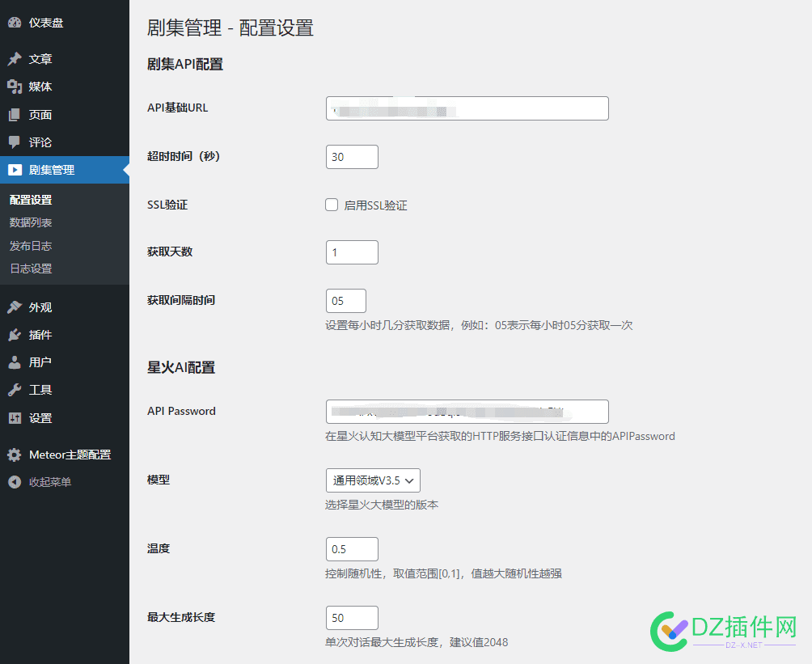Open 文章 menu item
This screenshot has width=812, height=664.
click(64, 59)
